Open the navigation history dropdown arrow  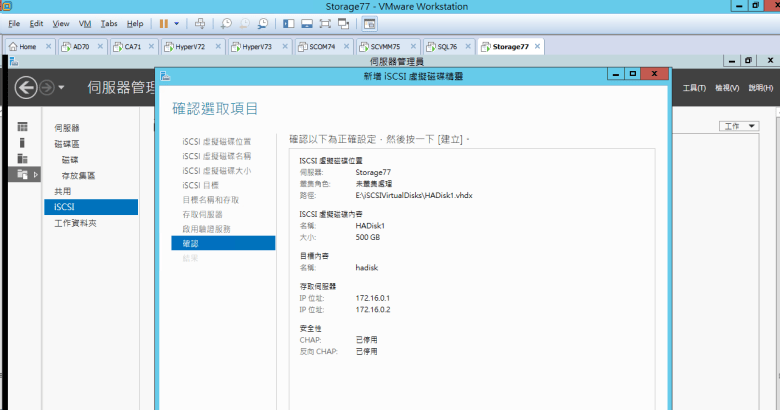pyautogui.click(x=62, y=88)
